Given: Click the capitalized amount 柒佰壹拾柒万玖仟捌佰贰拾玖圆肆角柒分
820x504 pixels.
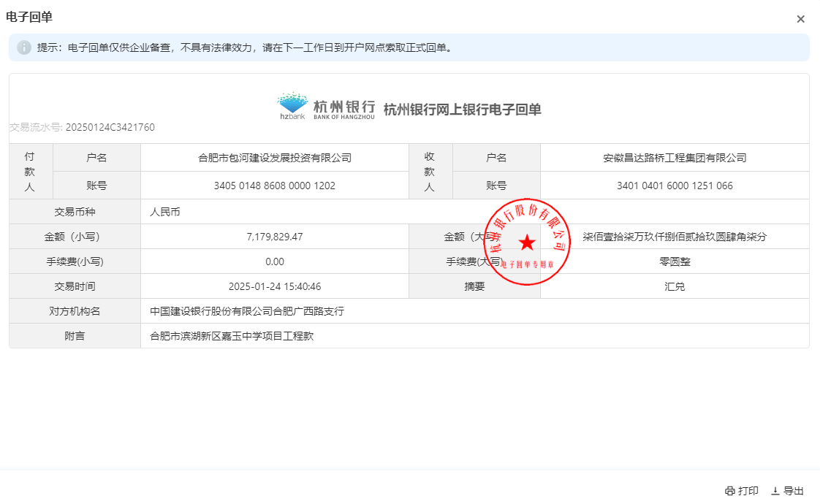Looking at the screenshot, I should pyautogui.click(x=675, y=237).
